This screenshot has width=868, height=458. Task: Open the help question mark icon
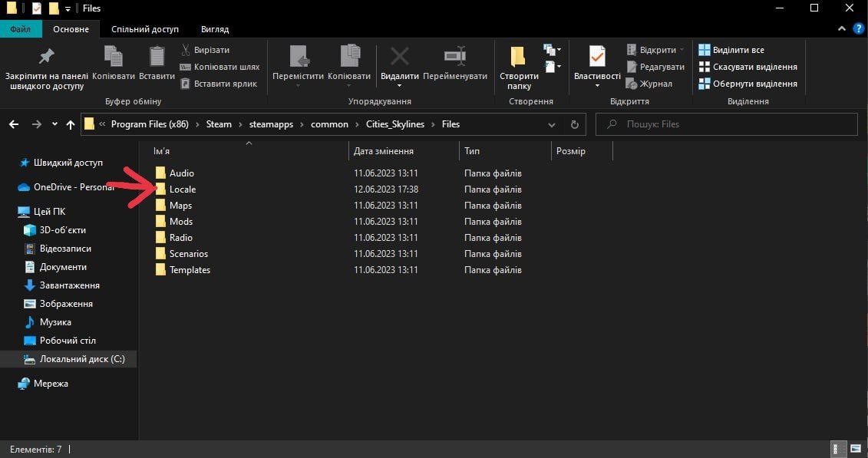(859, 28)
